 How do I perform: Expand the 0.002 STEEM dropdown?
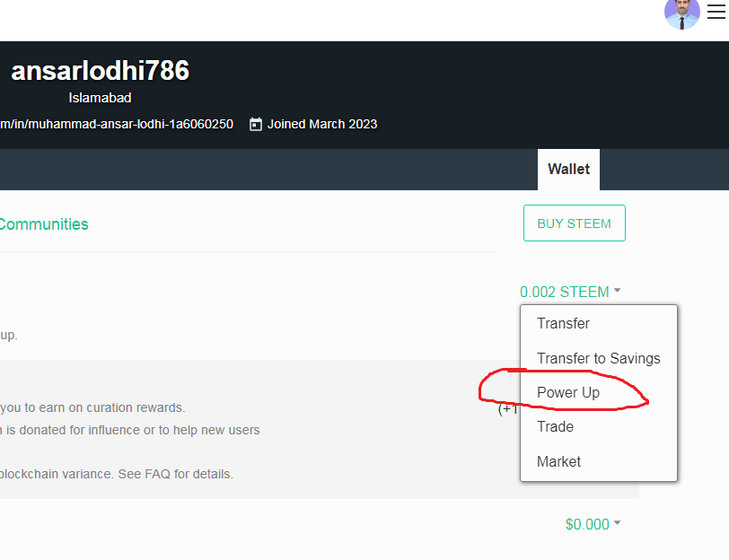(570, 292)
